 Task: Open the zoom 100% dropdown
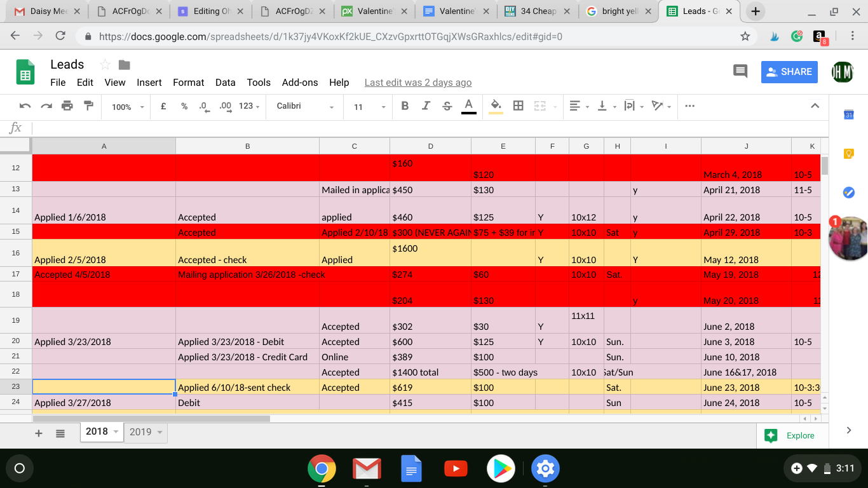[x=128, y=107]
